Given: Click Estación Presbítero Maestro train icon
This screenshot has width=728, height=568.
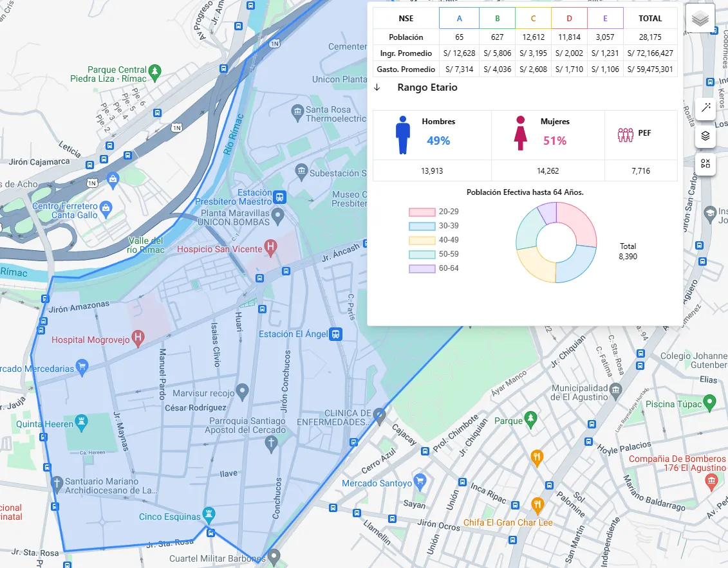Looking at the screenshot, I should click(x=279, y=197).
